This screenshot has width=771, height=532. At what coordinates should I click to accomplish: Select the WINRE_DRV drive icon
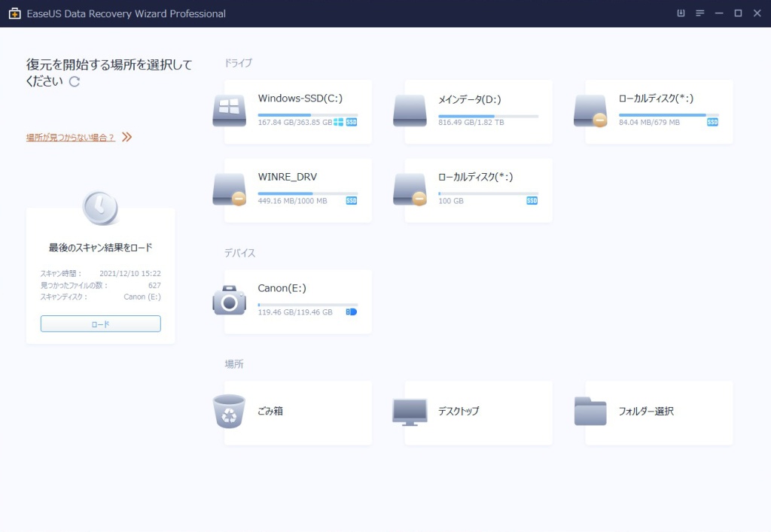229,190
